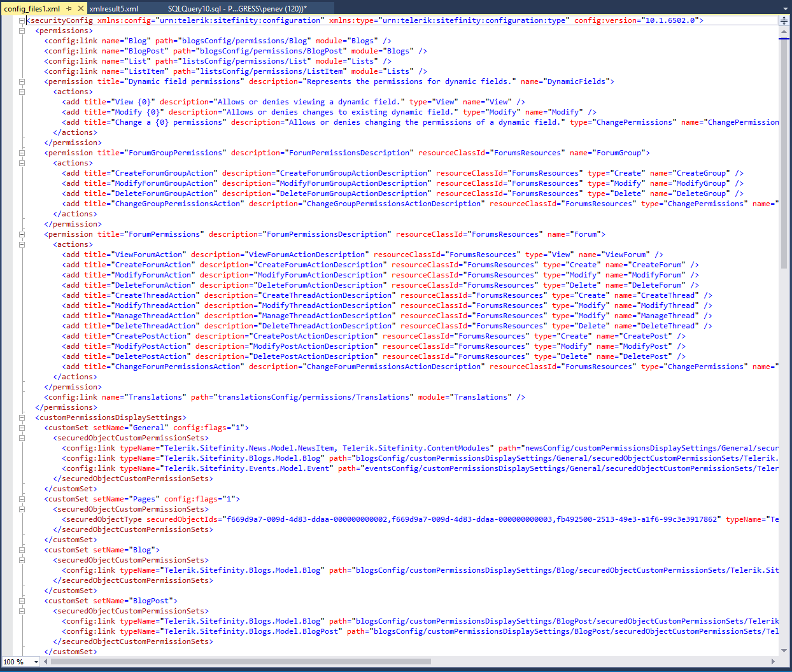Click the "ChangeForumPermissionsAction" title value
The image size is (792, 672).
point(178,367)
